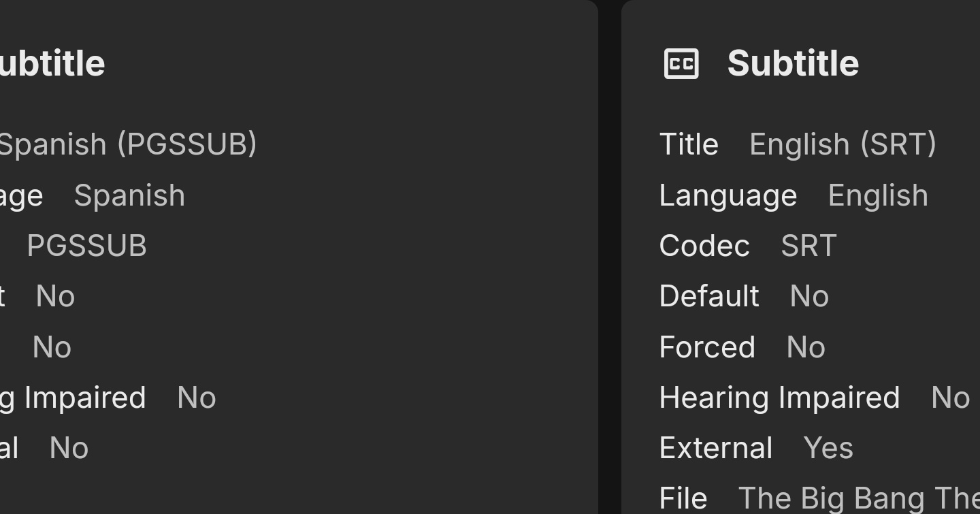Click the Forced No value for English
Screen dimensions: 980x514
tap(806, 347)
